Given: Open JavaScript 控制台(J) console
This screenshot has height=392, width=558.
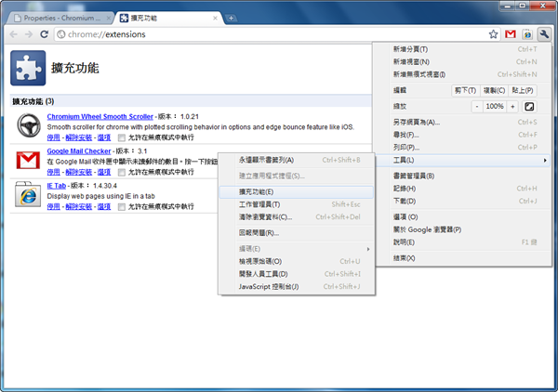Looking at the screenshot, I should click(x=297, y=286).
